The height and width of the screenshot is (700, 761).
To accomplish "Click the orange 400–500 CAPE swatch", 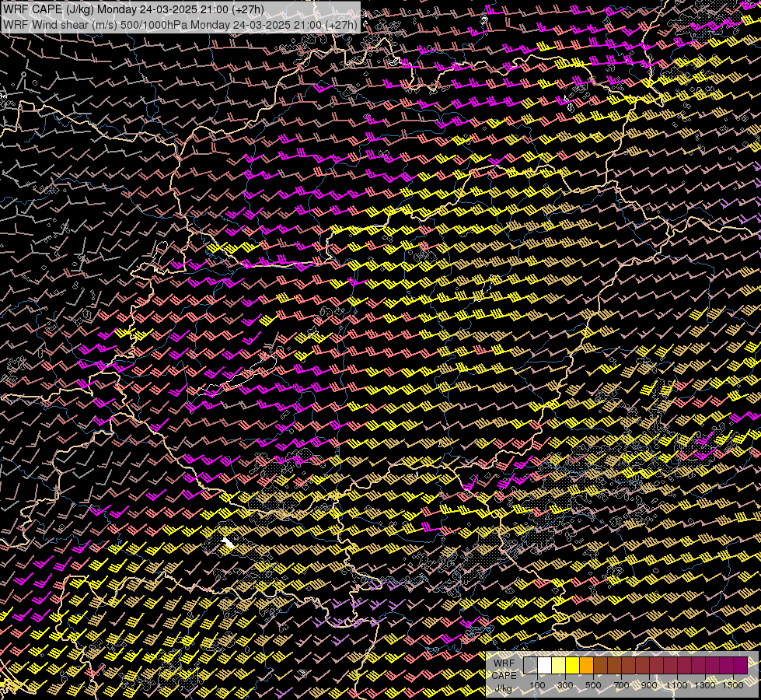I will pyautogui.click(x=586, y=665).
